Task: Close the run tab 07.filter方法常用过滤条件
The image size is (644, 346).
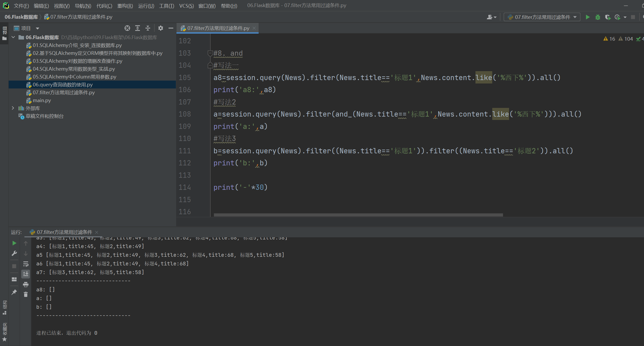Action: pyautogui.click(x=97, y=232)
